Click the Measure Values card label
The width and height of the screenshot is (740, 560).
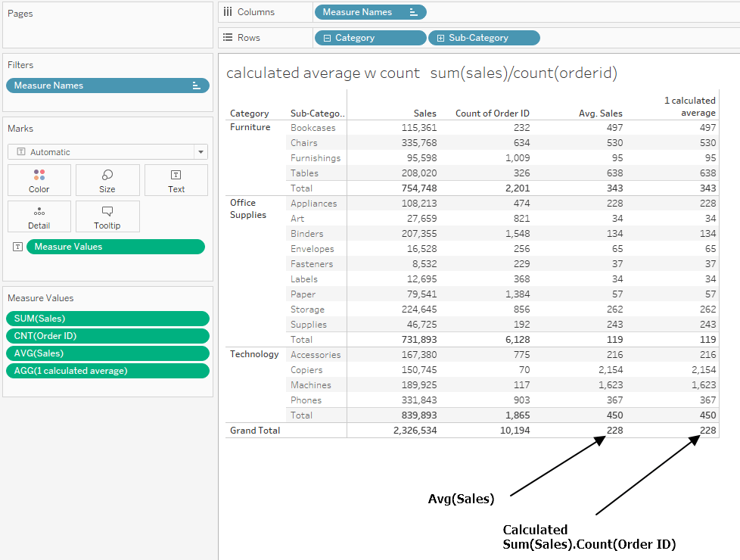point(41,298)
